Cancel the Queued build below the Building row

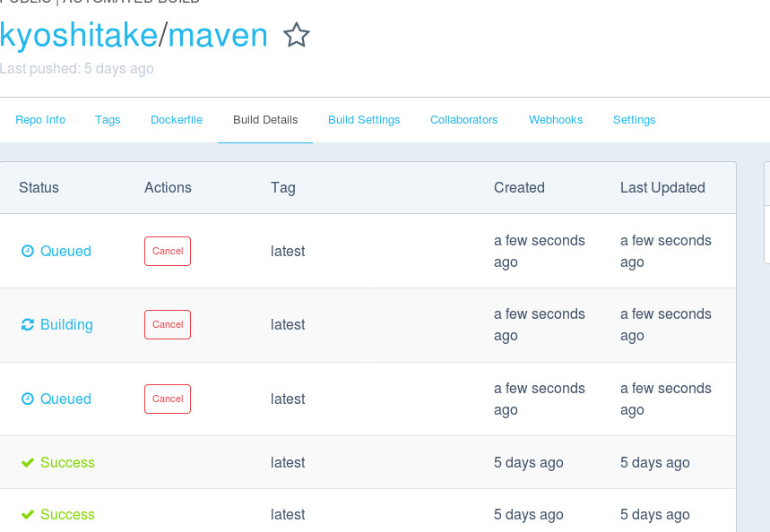(x=168, y=399)
